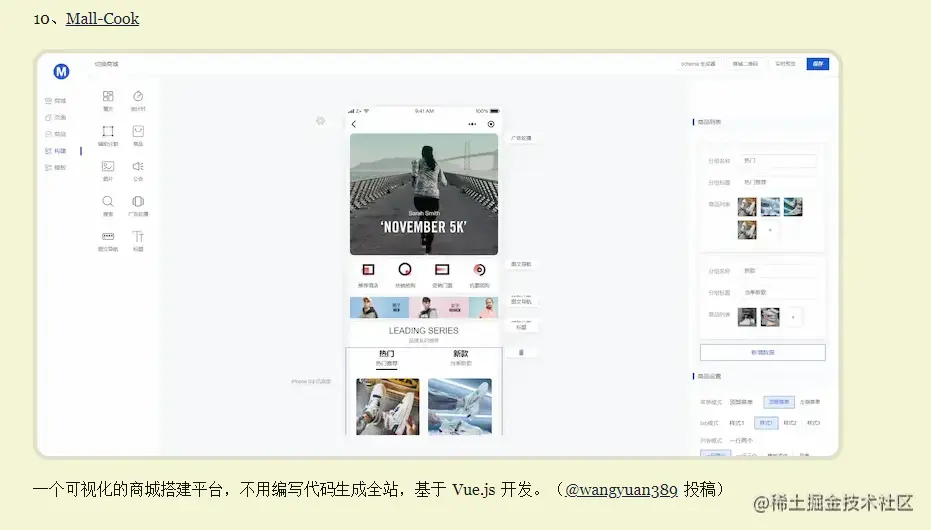Edit the 分组名称 field containing 新款
Viewport: 931px width, 530px height.
click(x=778, y=271)
